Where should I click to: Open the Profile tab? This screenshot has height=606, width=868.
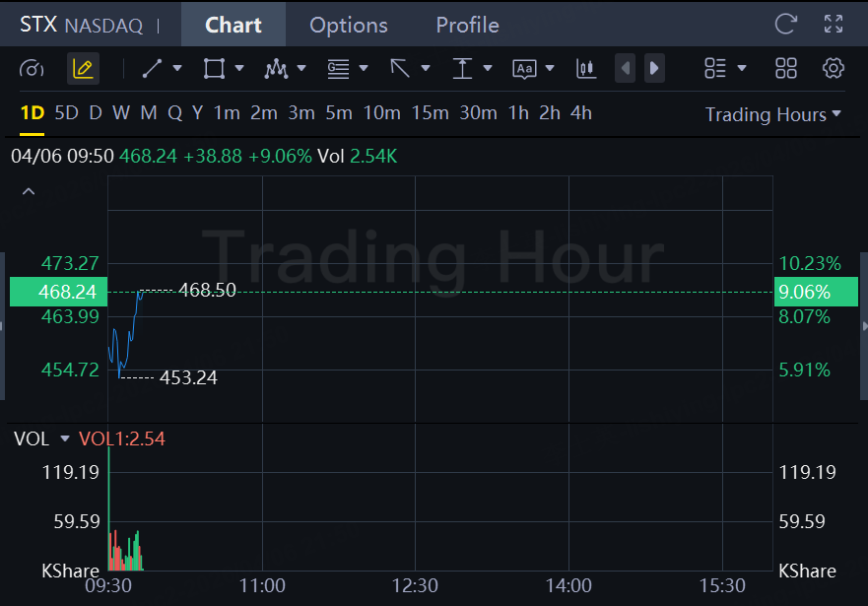click(467, 25)
